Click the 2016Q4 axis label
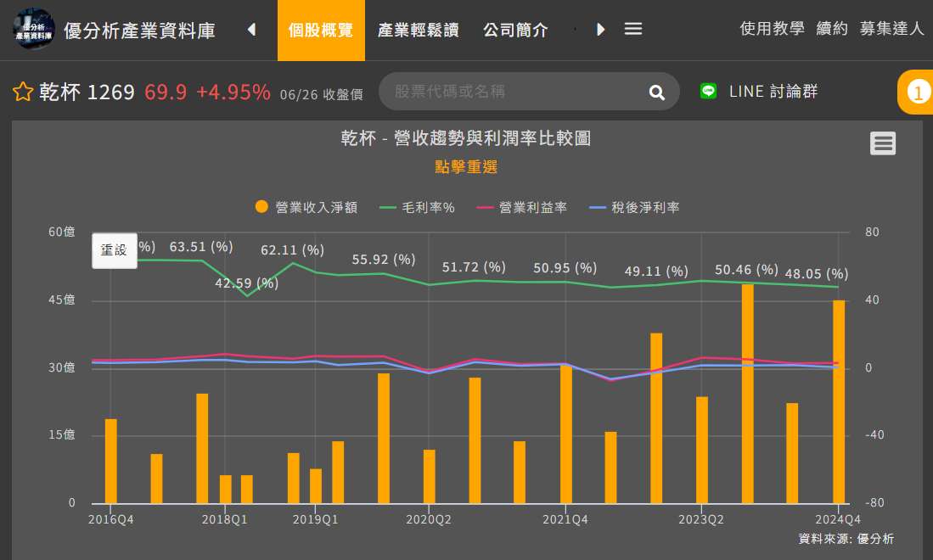 110,519
